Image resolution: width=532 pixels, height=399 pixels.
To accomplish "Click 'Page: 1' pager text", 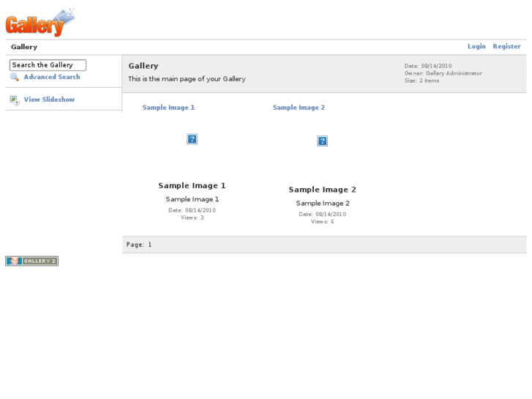I will (139, 245).
